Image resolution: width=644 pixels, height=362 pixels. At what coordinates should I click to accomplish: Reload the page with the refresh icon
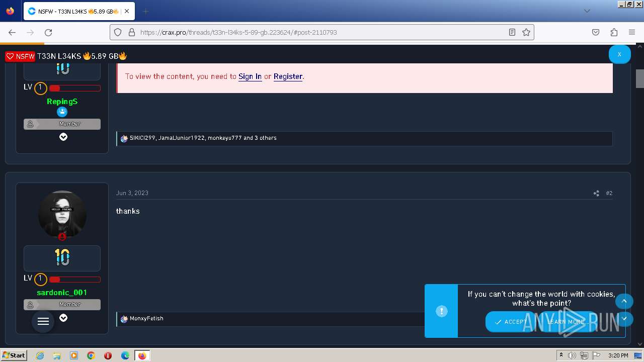tap(48, 32)
